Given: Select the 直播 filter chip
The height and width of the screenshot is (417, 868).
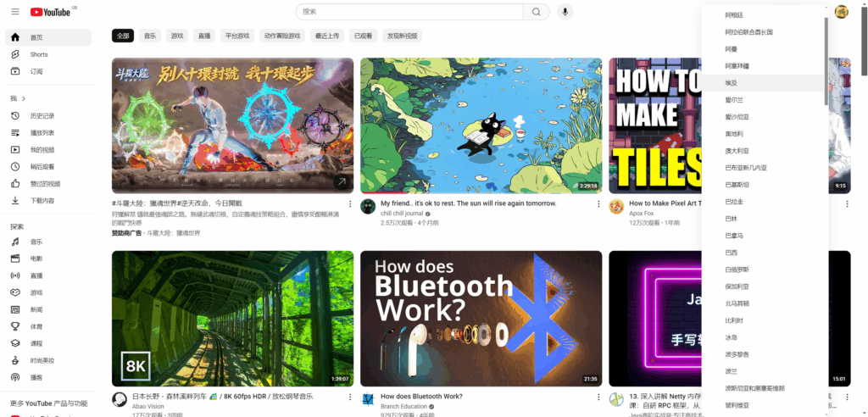Looking at the screenshot, I should pos(204,36).
